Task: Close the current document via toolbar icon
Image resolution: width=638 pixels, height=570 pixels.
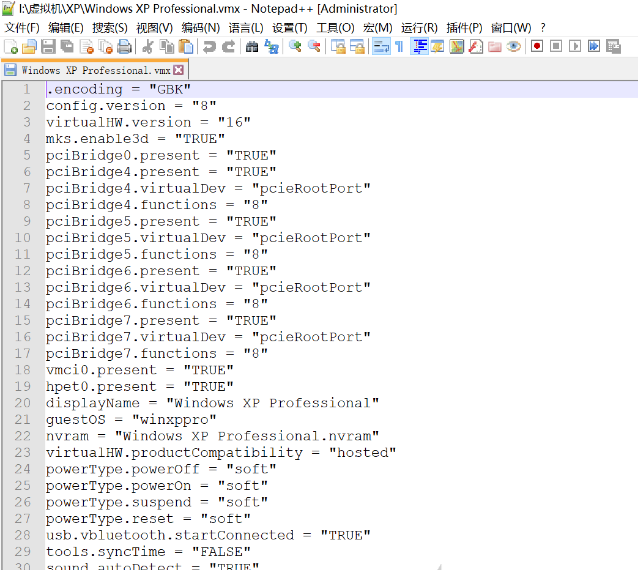Action: pyautogui.click(x=87, y=46)
